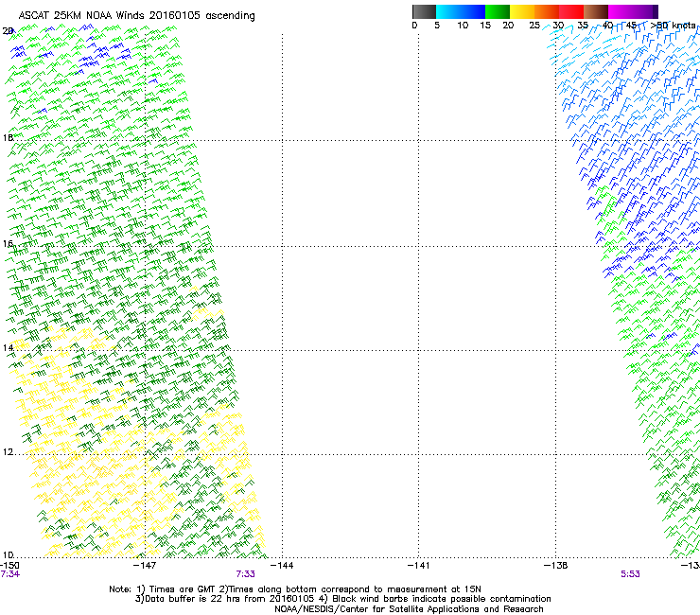The width and height of the screenshot is (700, 615).
Task: Click the -150 longitude axis label
Action: point(9,566)
